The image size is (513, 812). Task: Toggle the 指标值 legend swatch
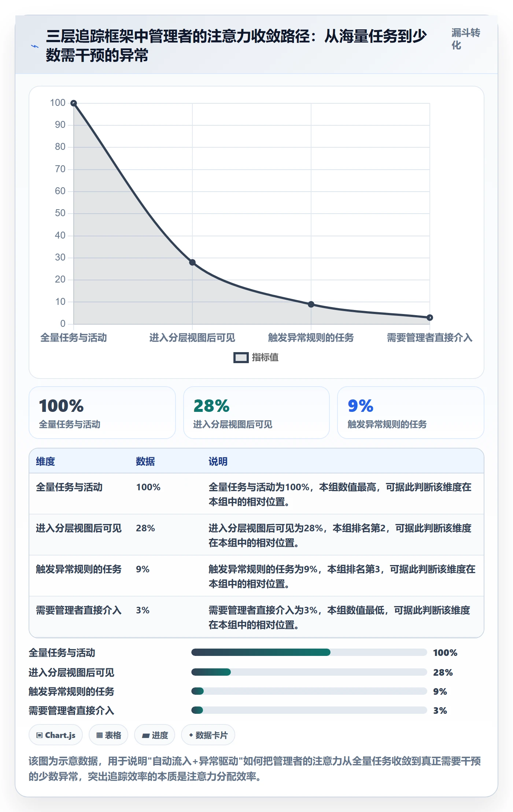[241, 358]
